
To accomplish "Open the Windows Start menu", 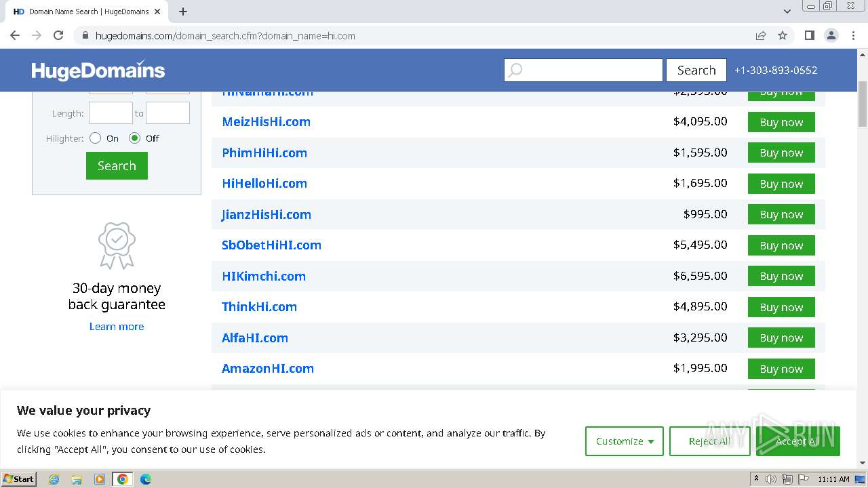I will coord(18,479).
